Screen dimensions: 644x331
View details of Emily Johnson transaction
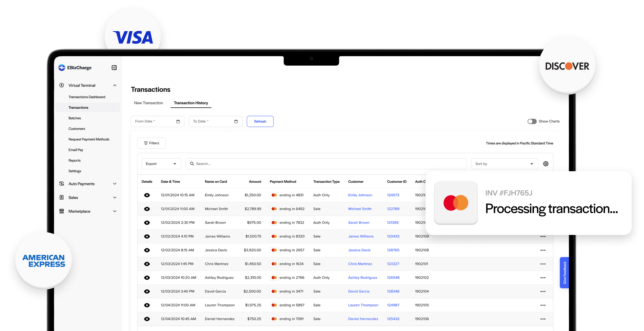(x=147, y=195)
